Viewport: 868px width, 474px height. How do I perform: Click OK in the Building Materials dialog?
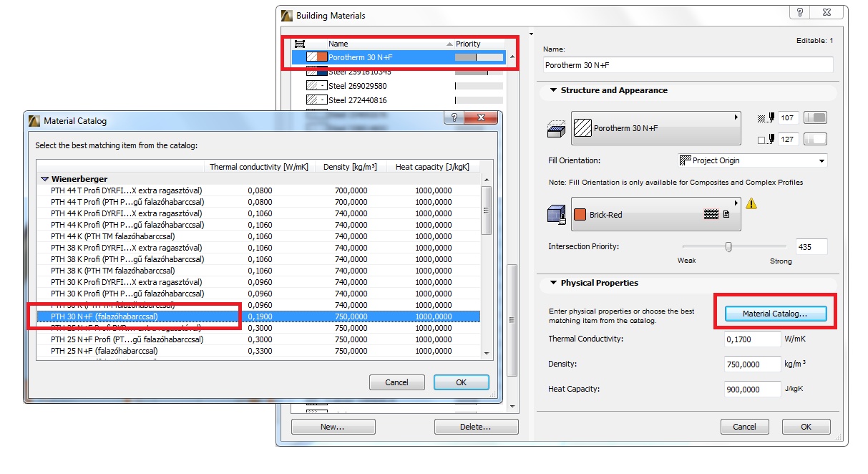point(806,427)
